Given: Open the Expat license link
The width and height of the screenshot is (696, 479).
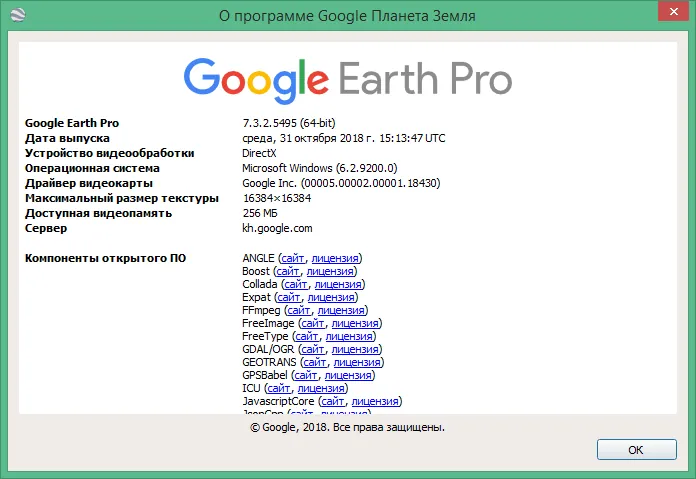Looking at the screenshot, I should tap(331, 297).
